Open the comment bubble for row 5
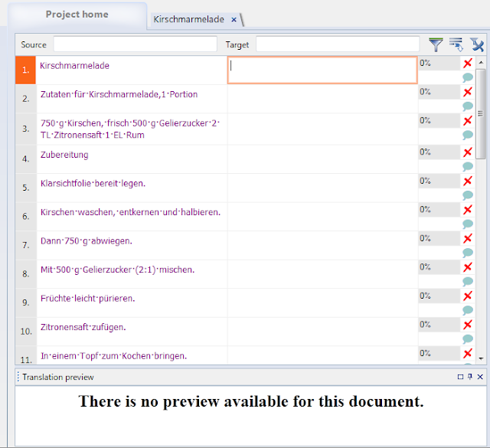Screen dimensions: 490x448 pyautogui.click(x=468, y=195)
